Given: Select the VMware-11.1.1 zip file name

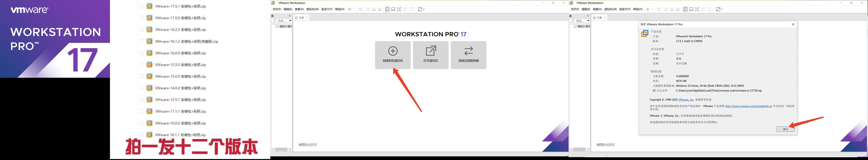Looking at the screenshot, I should click(180, 111).
